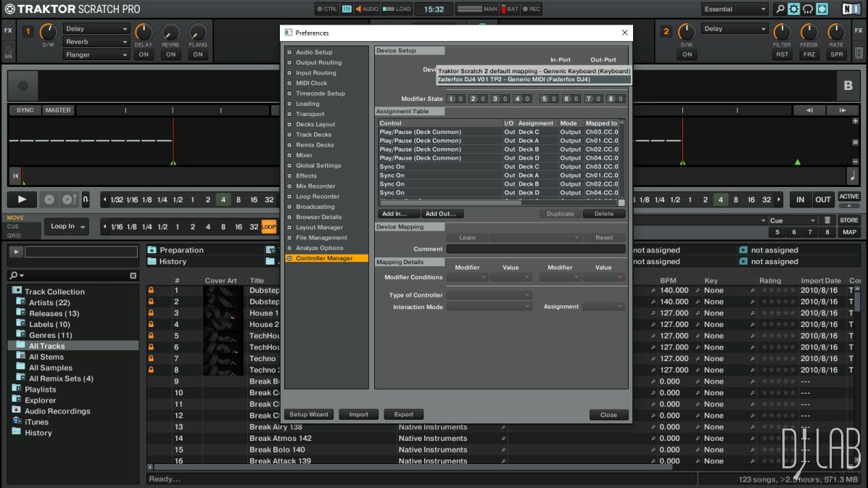The height and width of the screenshot is (488, 868).
Task: Click the flux mode icon beside play
Action: [85, 199]
